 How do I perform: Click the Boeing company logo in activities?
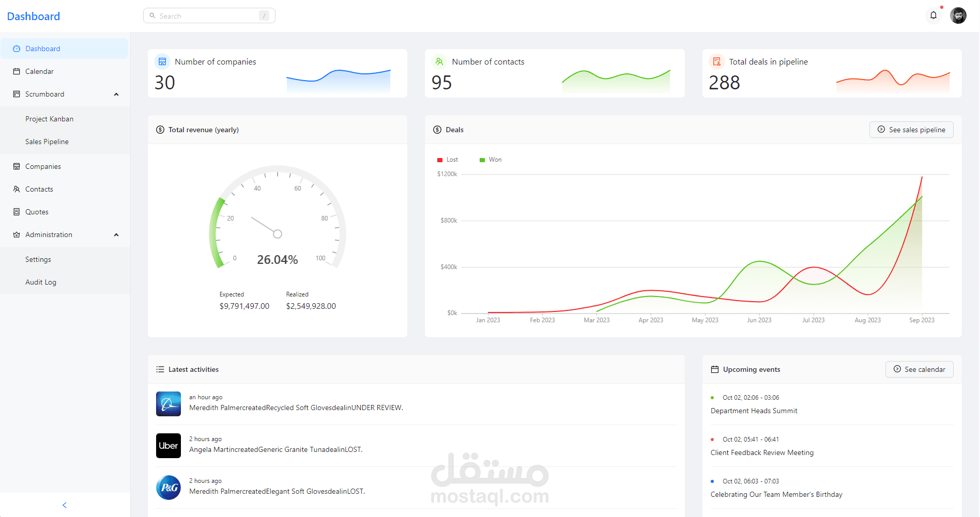[x=169, y=404]
